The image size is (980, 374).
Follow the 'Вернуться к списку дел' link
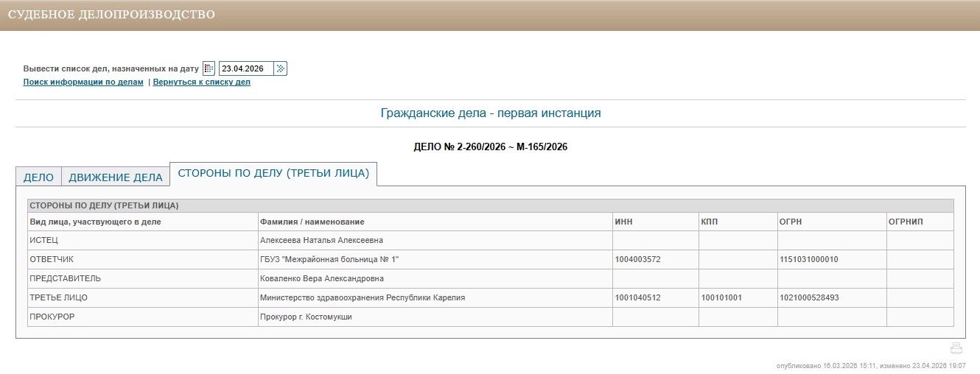click(201, 82)
